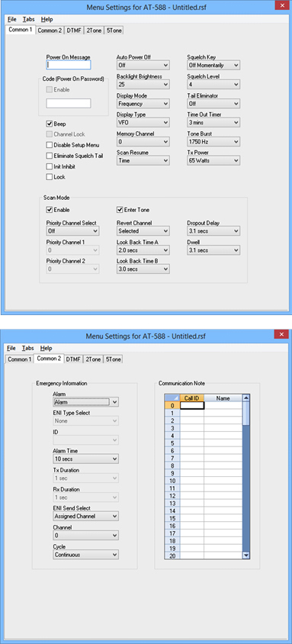
Task: Toggle Scan Mode Enable checkbox
Action: pos(50,210)
